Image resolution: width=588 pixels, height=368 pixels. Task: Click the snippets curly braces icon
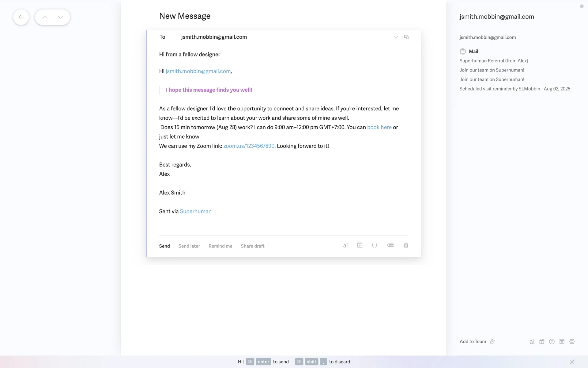point(374,245)
